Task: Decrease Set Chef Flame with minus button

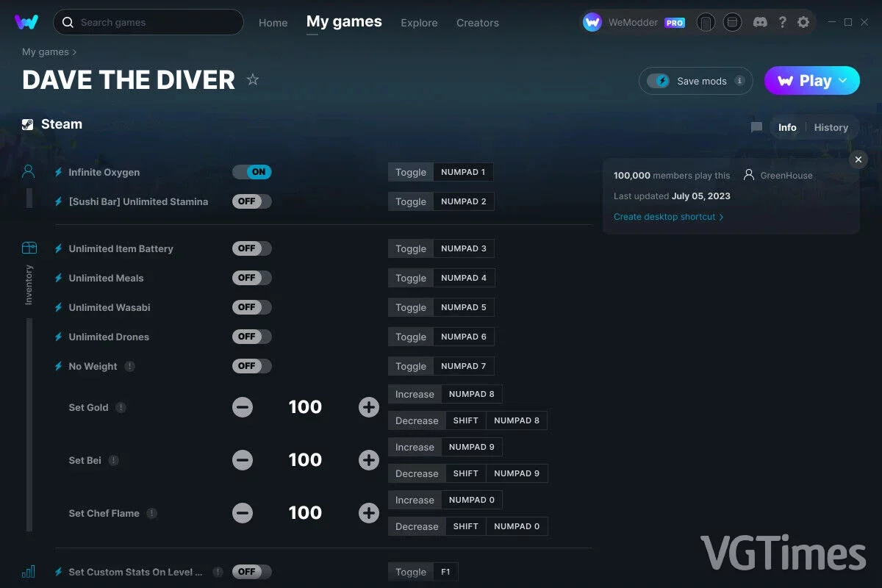Action: (243, 513)
